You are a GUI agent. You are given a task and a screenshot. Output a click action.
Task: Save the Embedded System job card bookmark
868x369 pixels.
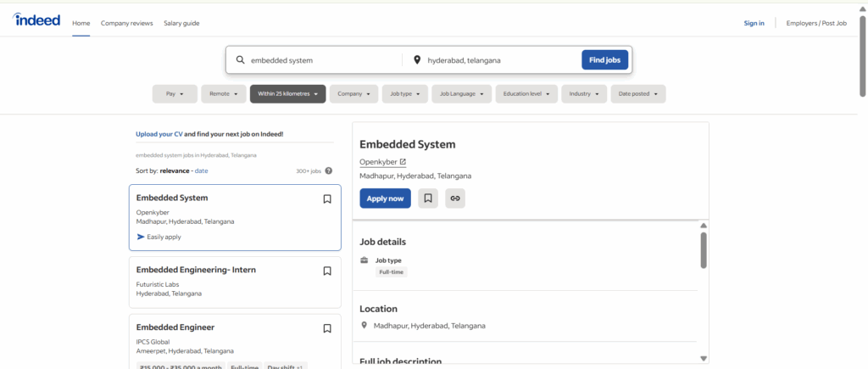(x=327, y=199)
